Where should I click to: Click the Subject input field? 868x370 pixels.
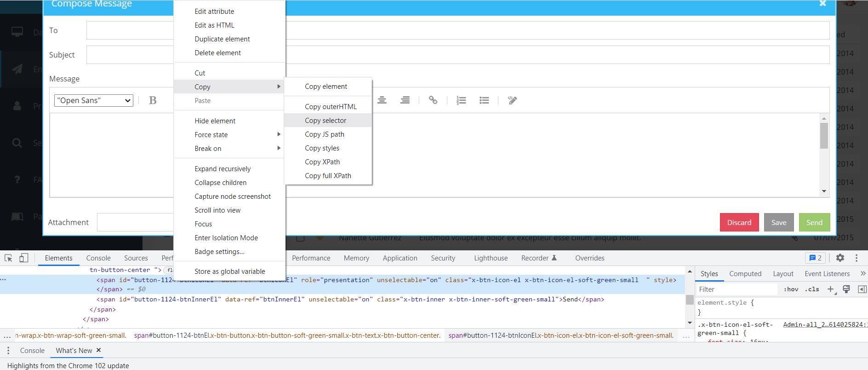pyautogui.click(x=458, y=55)
